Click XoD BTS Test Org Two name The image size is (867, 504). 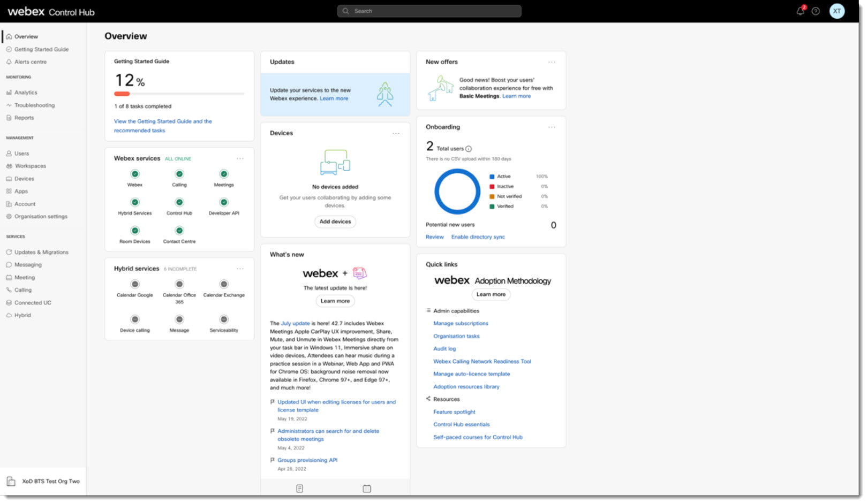coord(51,482)
